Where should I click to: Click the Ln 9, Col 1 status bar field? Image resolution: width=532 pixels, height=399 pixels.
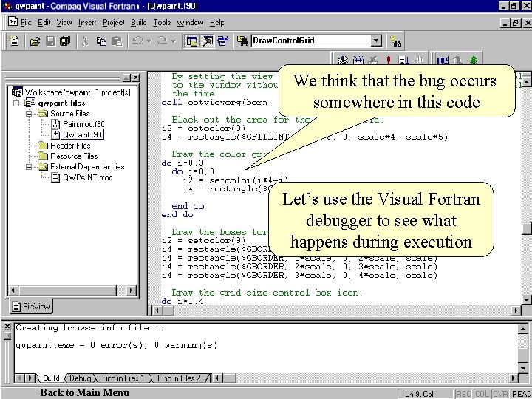tap(425, 394)
